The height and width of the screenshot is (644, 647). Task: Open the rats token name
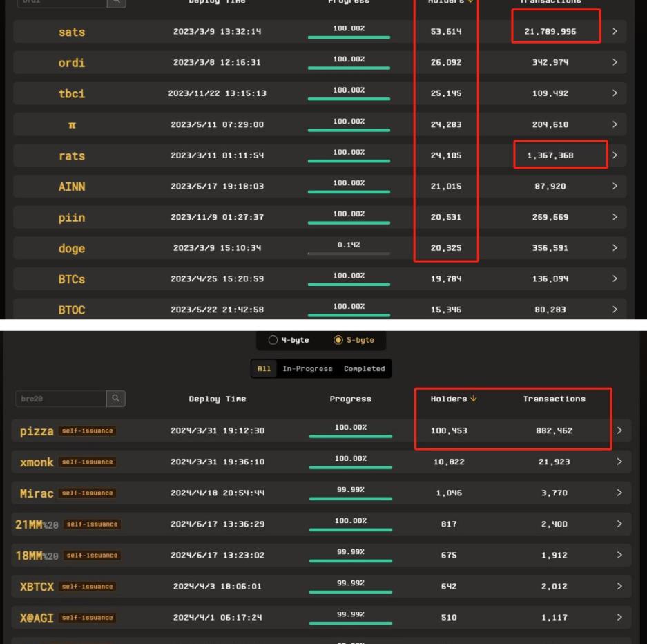coord(72,155)
